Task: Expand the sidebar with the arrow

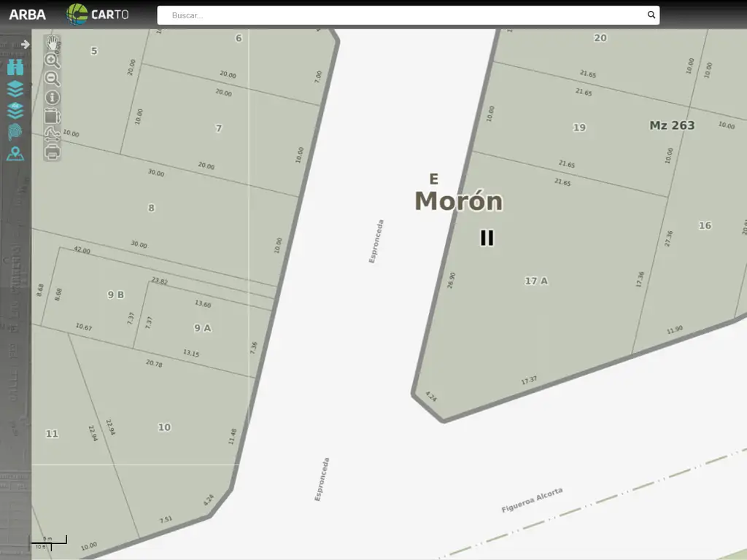Action: tap(26, 44)
